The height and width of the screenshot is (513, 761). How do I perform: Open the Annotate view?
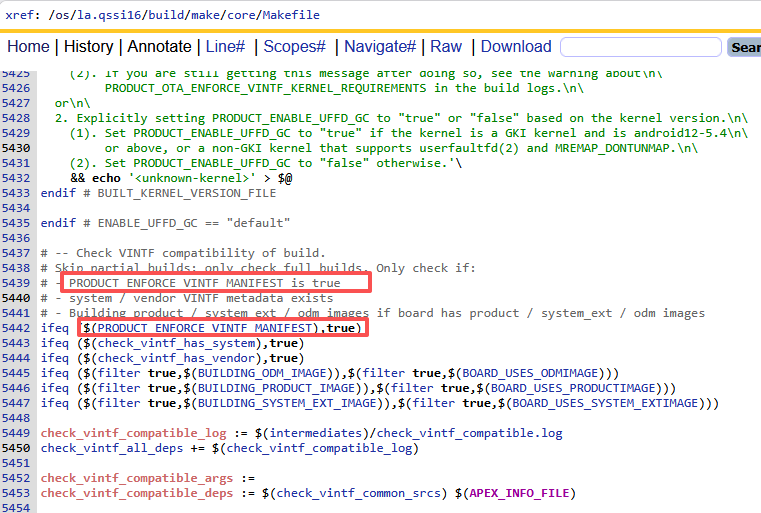coord(159,47)
